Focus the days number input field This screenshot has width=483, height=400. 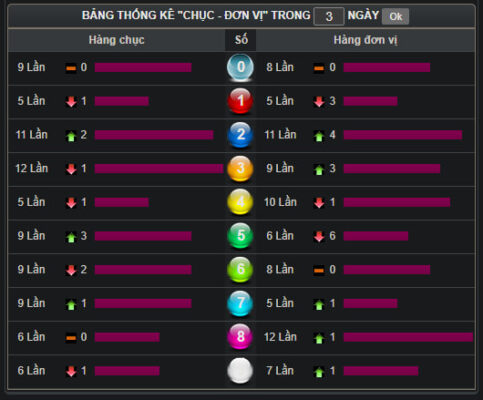pos(329,16)
